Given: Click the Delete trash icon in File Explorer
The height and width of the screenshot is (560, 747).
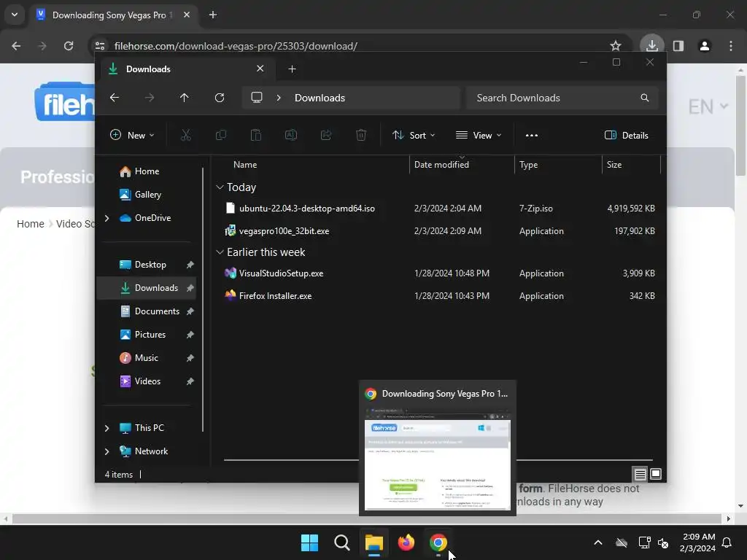Looking at the screenshot, I should (x=361, y=135).
